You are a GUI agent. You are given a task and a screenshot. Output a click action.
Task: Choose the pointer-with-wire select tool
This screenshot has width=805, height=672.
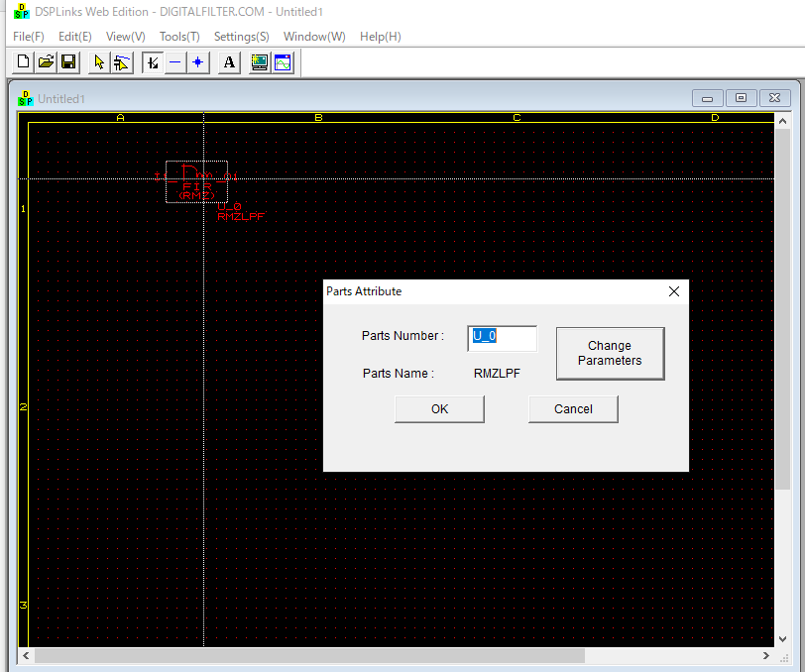click(121, 62)
